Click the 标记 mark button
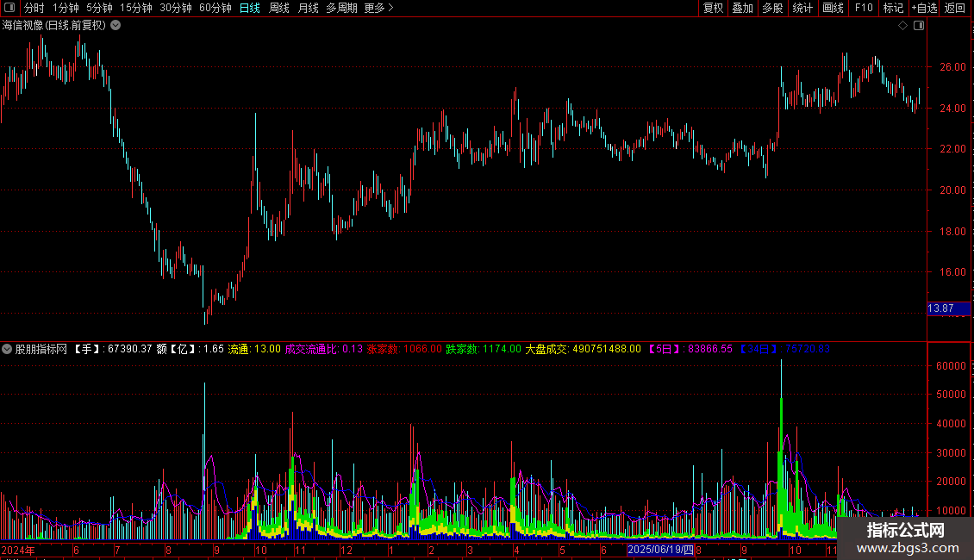The width and height of the screenshot is (974, 560). coord(893,8)
